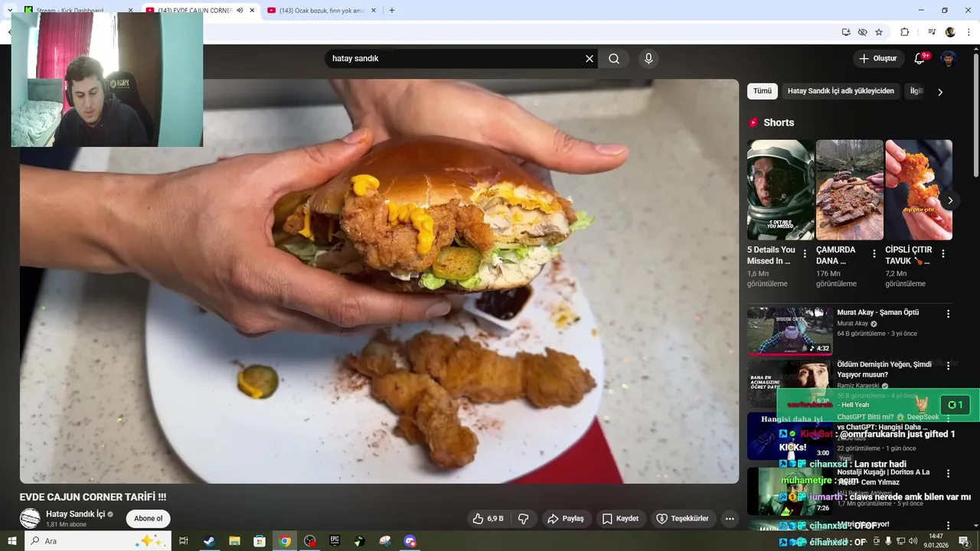The image size is (980, 551).
Task: Click install app icon in address bar
Action: point(846,32)
